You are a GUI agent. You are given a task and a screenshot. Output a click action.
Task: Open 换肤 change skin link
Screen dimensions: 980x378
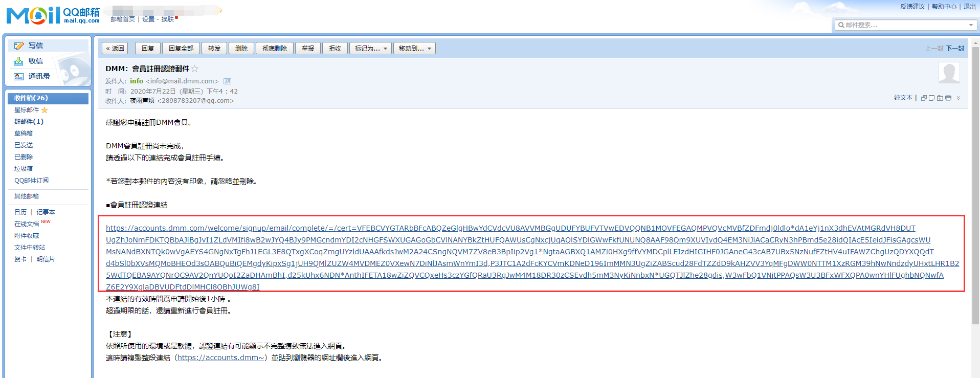pyautogui.click(x=168, y=19)
